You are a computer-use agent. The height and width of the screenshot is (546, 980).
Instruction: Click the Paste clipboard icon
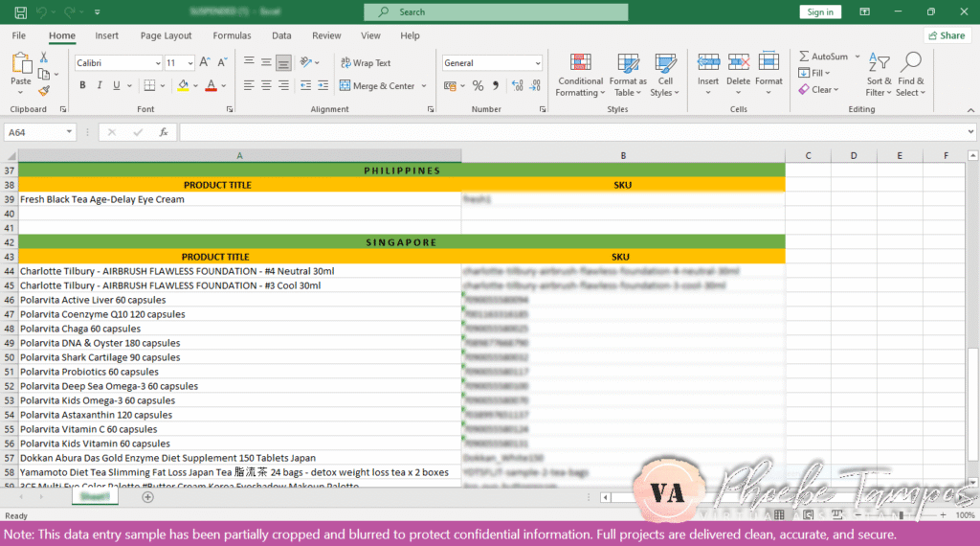[x=21, y=64]
